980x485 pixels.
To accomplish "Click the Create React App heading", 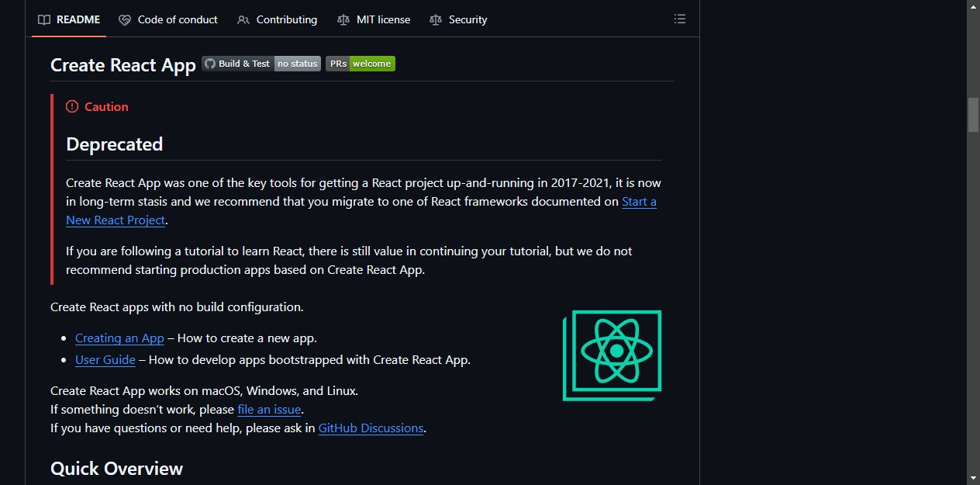I will click(x=123, y=65).
